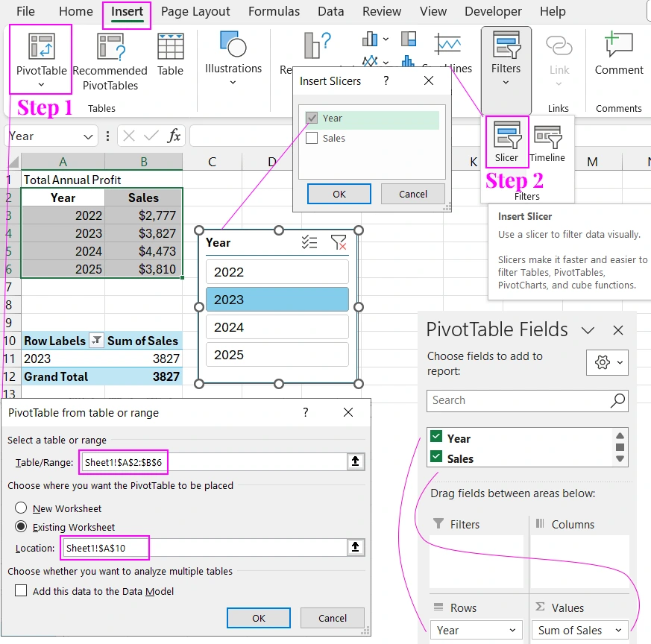Clear the filter on the Year slicer

(x=342, y=242)
